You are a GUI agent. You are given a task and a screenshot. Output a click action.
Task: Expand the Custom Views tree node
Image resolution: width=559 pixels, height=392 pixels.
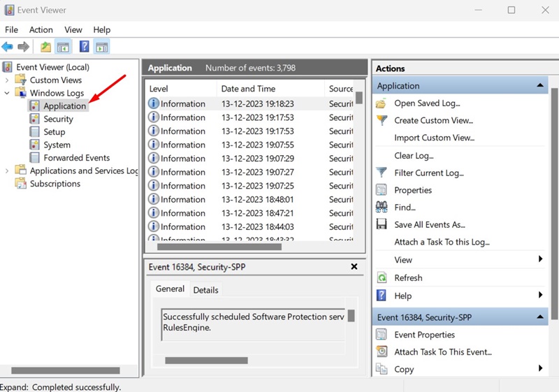(x=7, y=80)
